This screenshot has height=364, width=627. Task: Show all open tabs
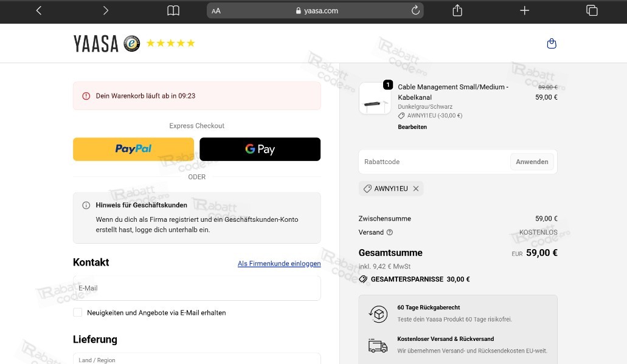[592, 10]
